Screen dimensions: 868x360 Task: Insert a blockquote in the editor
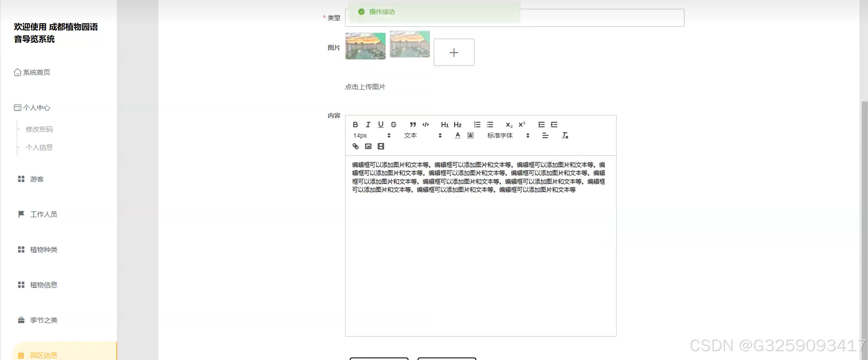click(x=413, y=125)
